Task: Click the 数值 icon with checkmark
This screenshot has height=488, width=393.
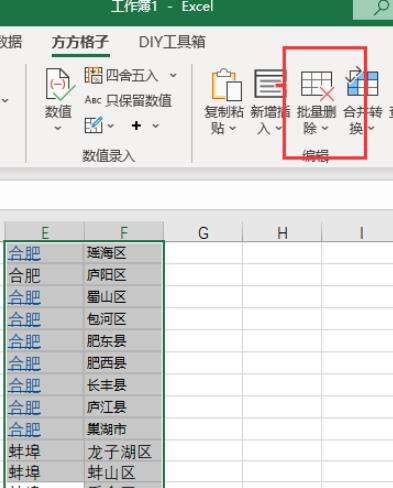Action: (x=59, y=84)
